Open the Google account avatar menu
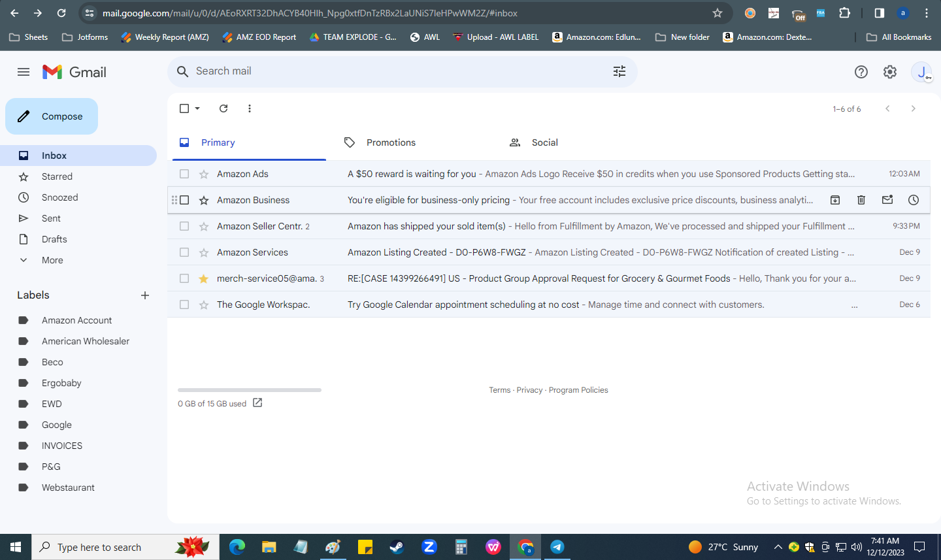941x560 pixels. 921,72
